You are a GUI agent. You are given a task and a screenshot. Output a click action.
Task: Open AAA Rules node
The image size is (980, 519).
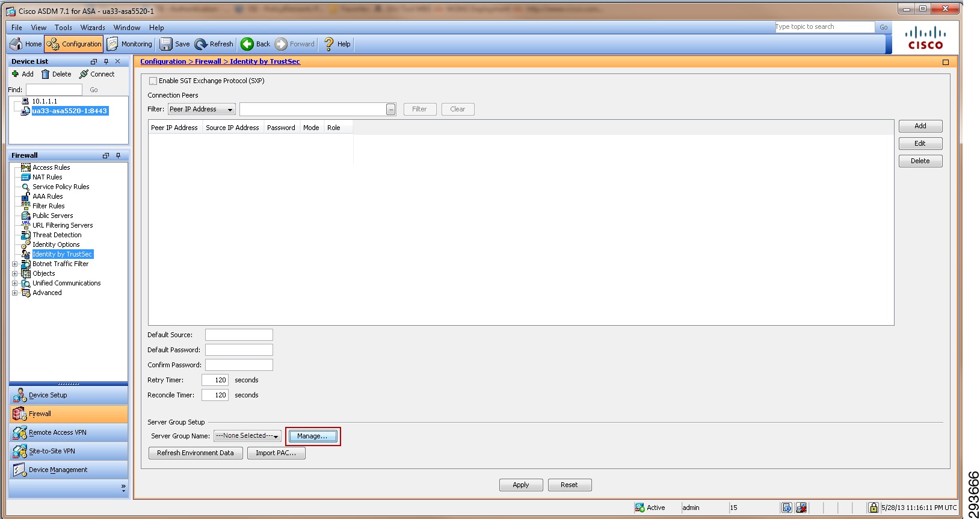48,196
